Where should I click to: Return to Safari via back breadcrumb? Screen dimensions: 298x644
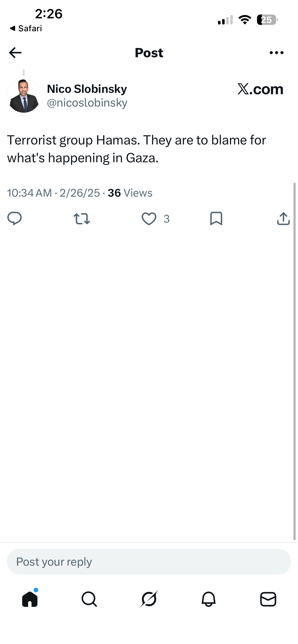[26, 28]
